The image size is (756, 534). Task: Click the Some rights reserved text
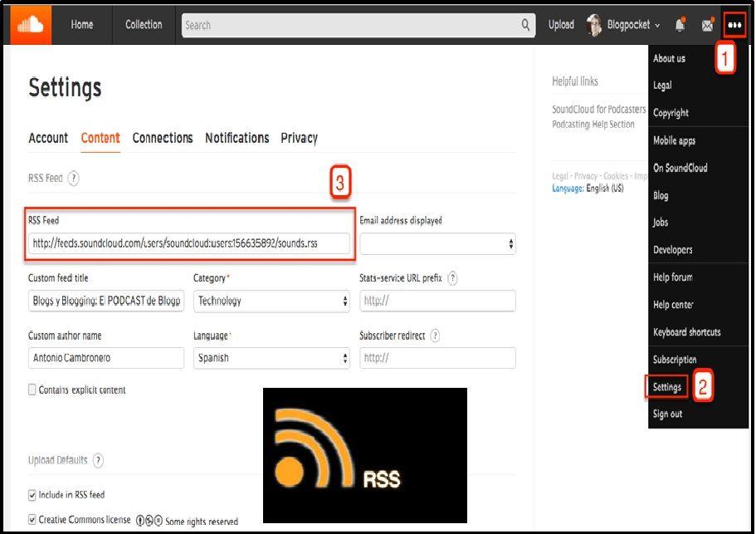tap(202, 522)
